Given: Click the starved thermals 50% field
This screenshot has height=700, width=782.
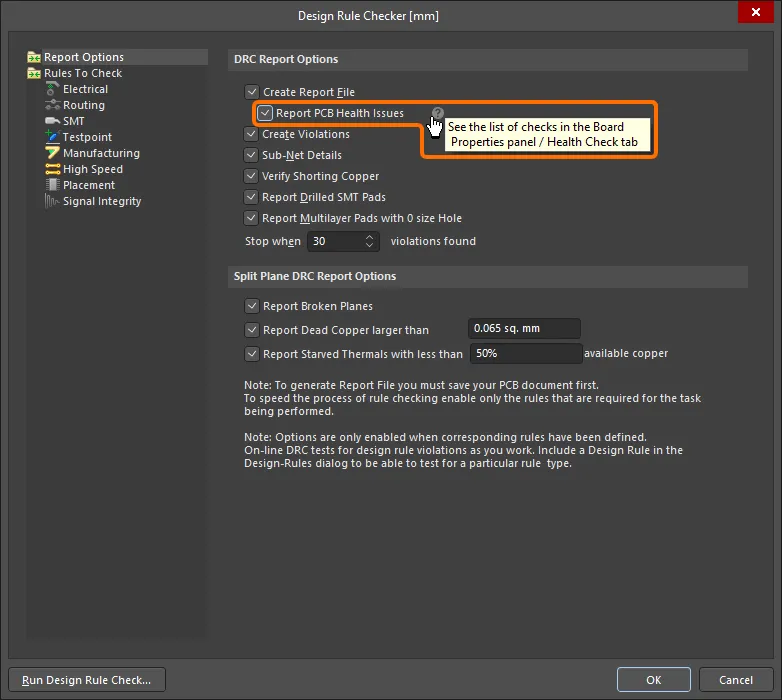Looking at the screenshot, I should click(x=526, y=353).
